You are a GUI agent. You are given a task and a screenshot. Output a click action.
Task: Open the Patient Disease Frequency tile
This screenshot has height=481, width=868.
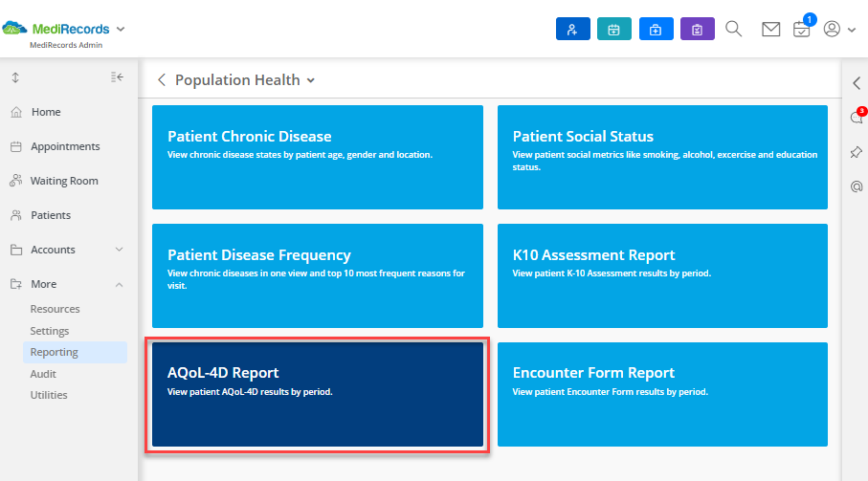tap(318, 276)
